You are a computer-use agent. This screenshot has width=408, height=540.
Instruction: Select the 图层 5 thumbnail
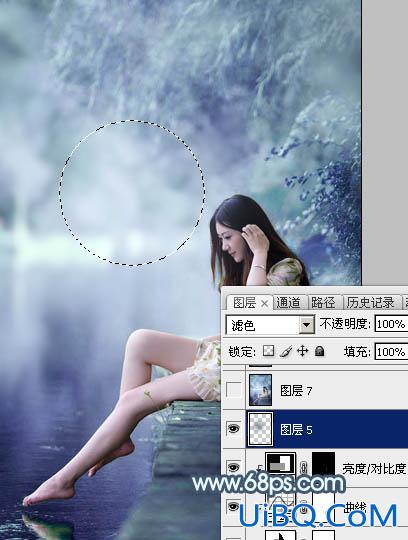[261, 429]
